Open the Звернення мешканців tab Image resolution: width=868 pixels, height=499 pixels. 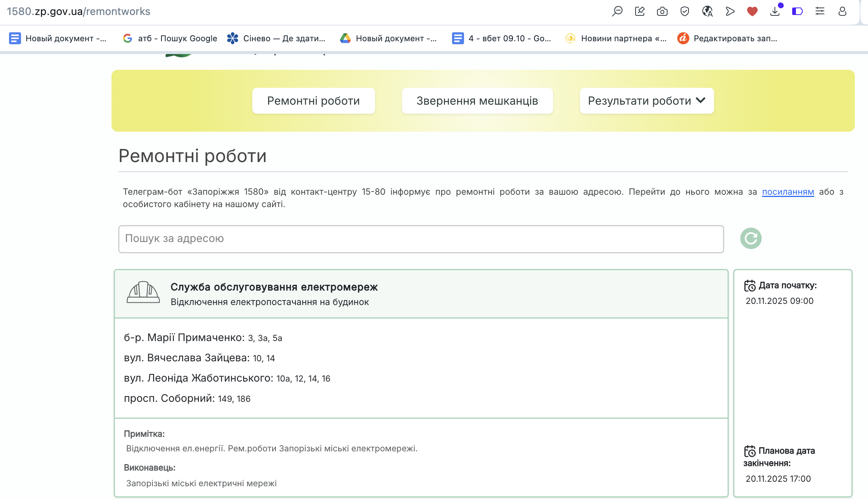[477, 101]
